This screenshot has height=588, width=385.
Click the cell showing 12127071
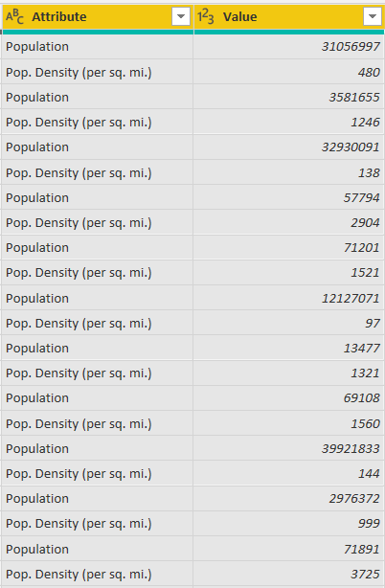(x=289, y=298)
